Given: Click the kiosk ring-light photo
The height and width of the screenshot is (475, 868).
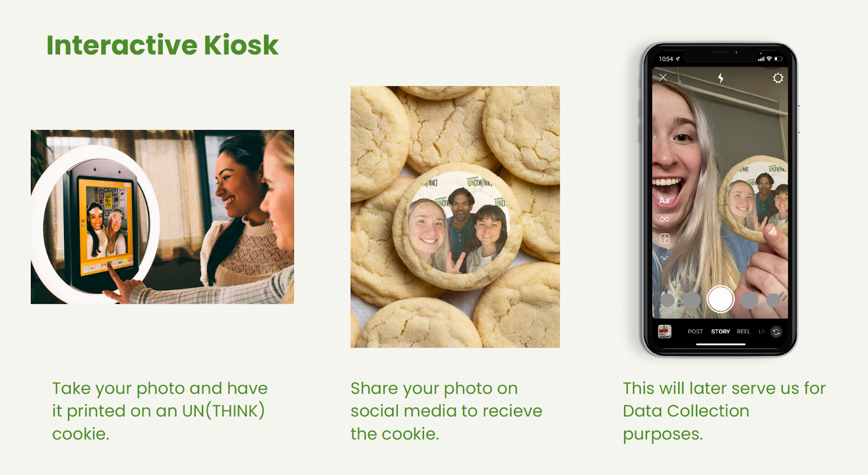Looking at the screenshot, I should [162, 217].
